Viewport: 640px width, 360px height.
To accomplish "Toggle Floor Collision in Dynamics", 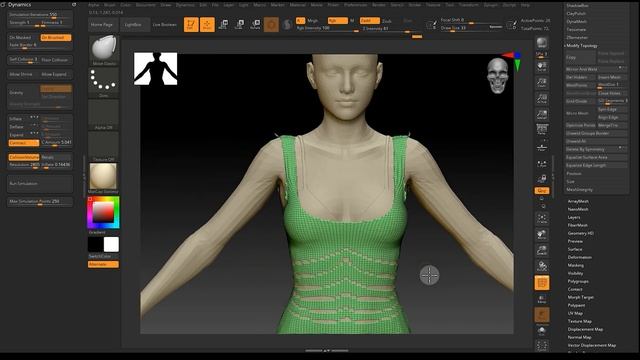I will (56, 60).
